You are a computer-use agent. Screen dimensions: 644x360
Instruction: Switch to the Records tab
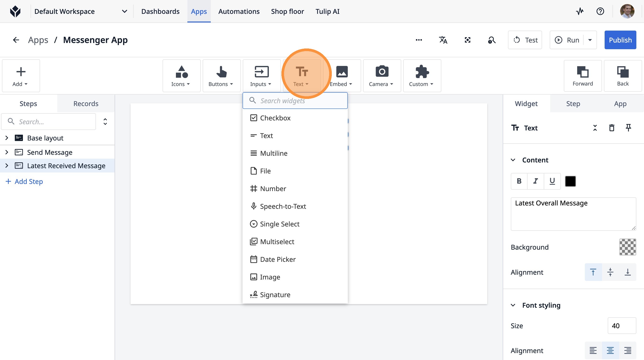pyautogui.click(x=86, y=104)
